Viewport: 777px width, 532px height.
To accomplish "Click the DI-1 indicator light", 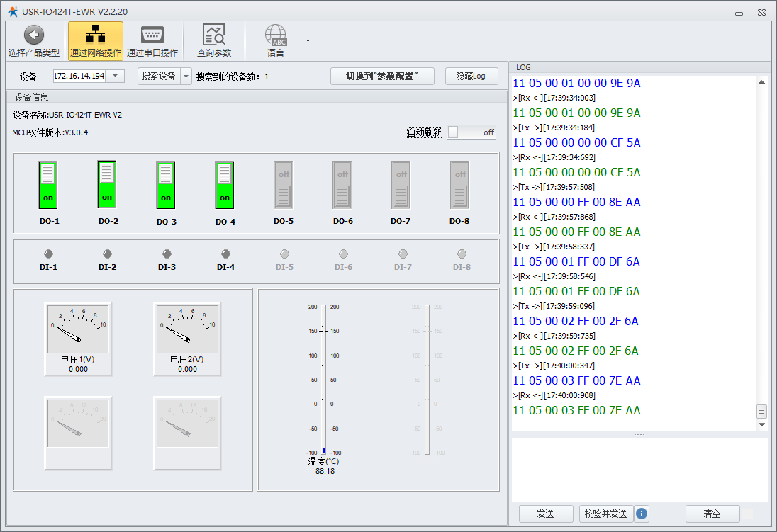I will pos(48,254).
